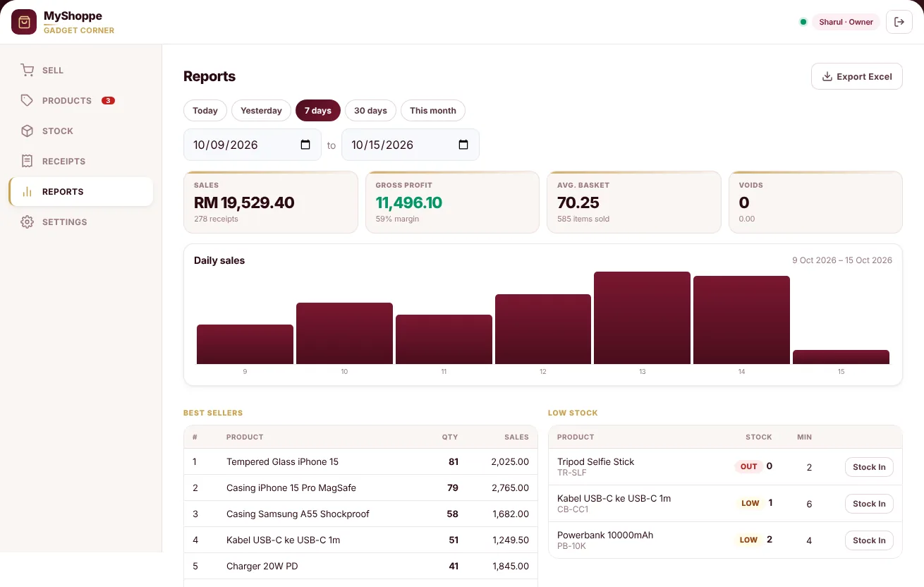Click the Sell cart icon

[27, 71]
